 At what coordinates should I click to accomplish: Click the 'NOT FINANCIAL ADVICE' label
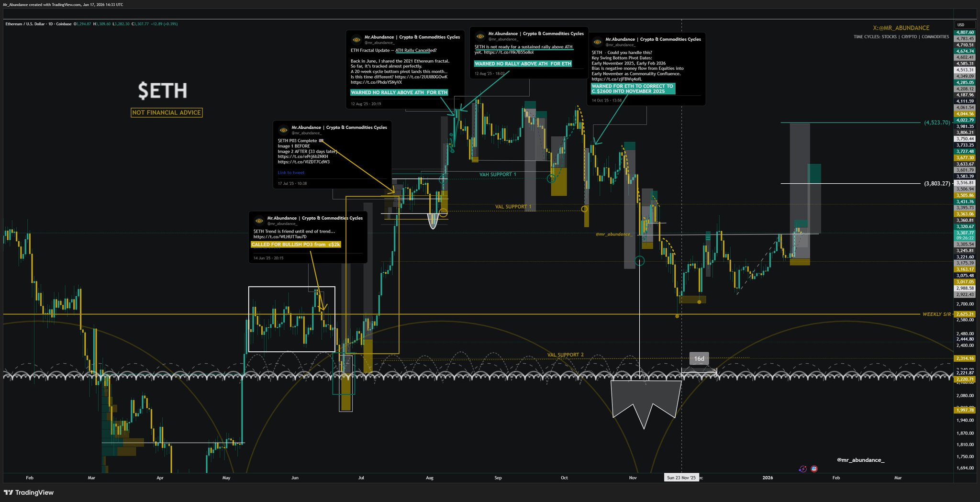(167, 112)
